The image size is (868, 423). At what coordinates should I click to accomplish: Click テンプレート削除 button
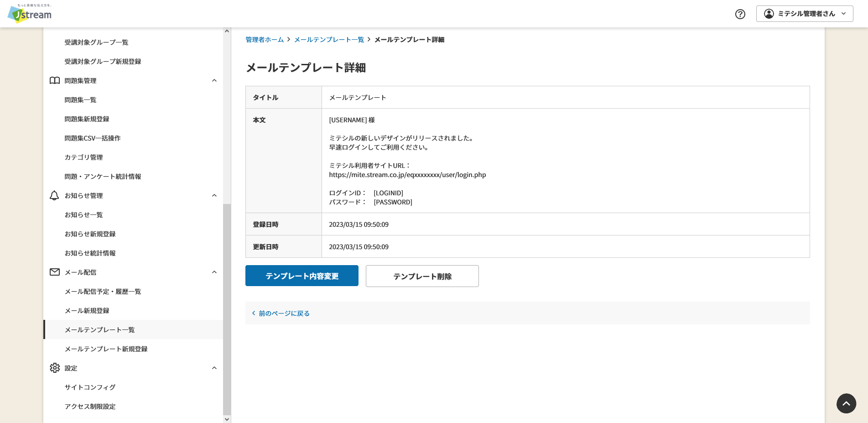(422, 276)
